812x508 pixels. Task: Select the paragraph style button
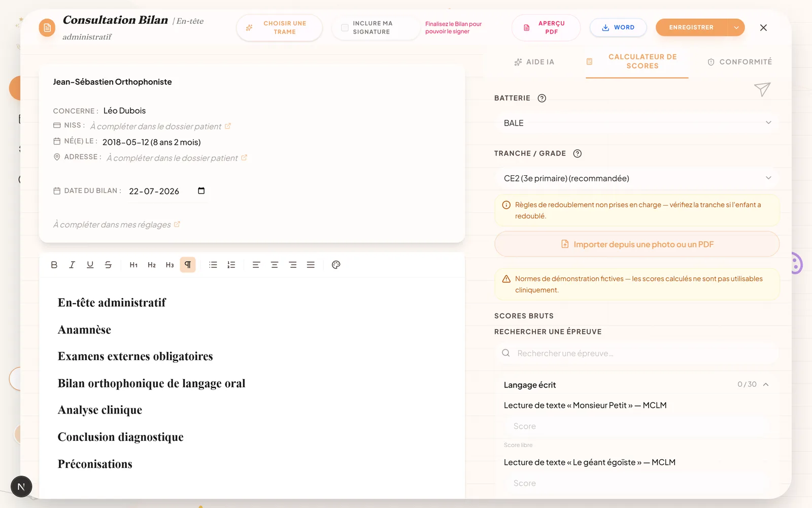coord(188,265)
